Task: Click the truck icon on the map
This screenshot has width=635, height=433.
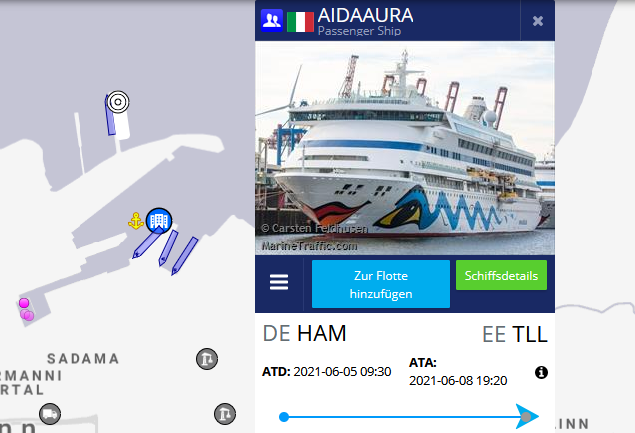Action: (50, 414)
